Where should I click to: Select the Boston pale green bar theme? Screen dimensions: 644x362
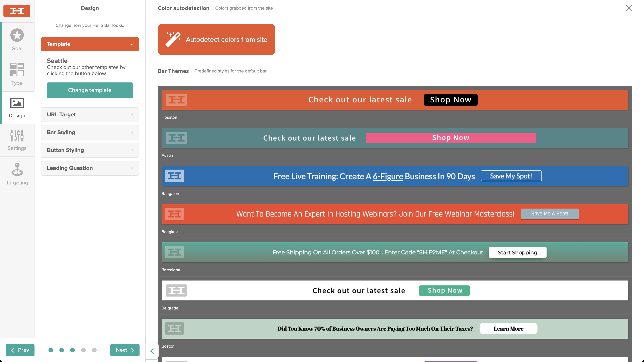click(395, 328)
